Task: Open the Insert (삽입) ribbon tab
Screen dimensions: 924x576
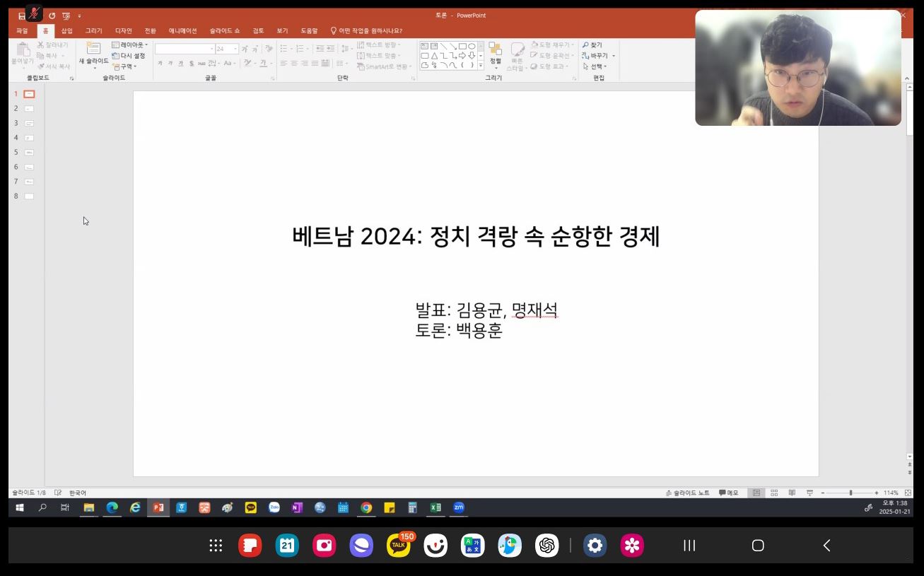Action: [66, 31]
